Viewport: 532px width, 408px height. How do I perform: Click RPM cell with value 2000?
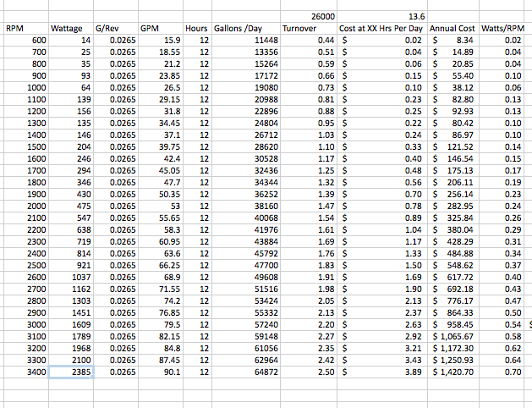(26, 206)
